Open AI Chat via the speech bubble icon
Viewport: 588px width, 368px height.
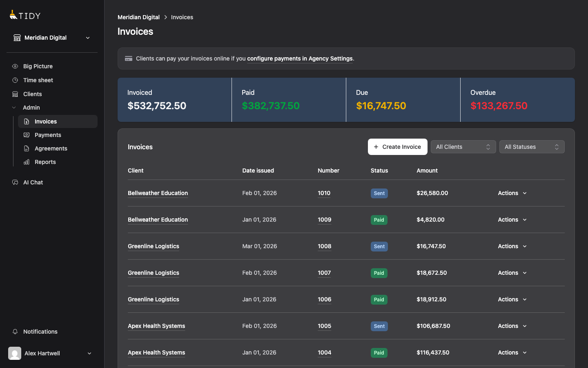15,182
